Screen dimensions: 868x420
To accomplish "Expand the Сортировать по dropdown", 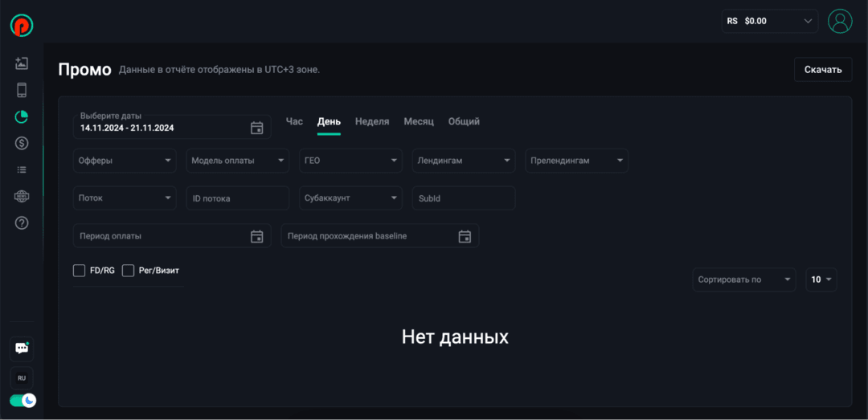I will (x=743, y=279).
